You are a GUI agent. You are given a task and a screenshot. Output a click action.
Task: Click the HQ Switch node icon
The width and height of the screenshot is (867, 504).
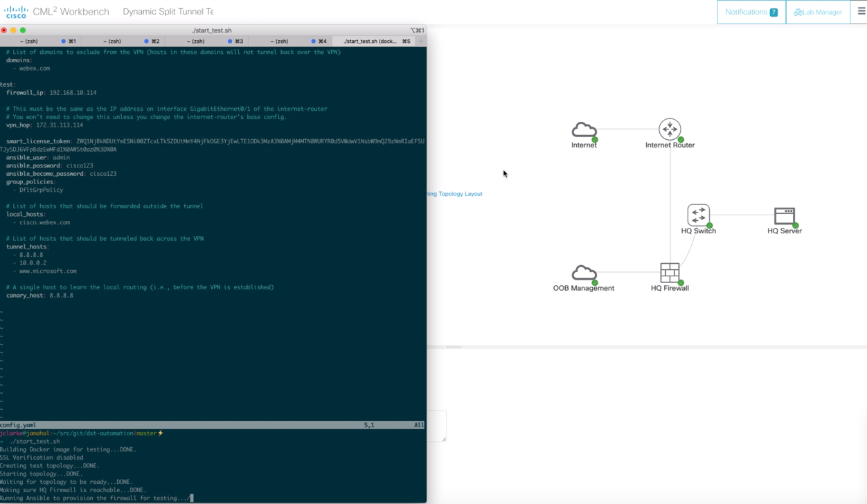(x=698, y=215)
